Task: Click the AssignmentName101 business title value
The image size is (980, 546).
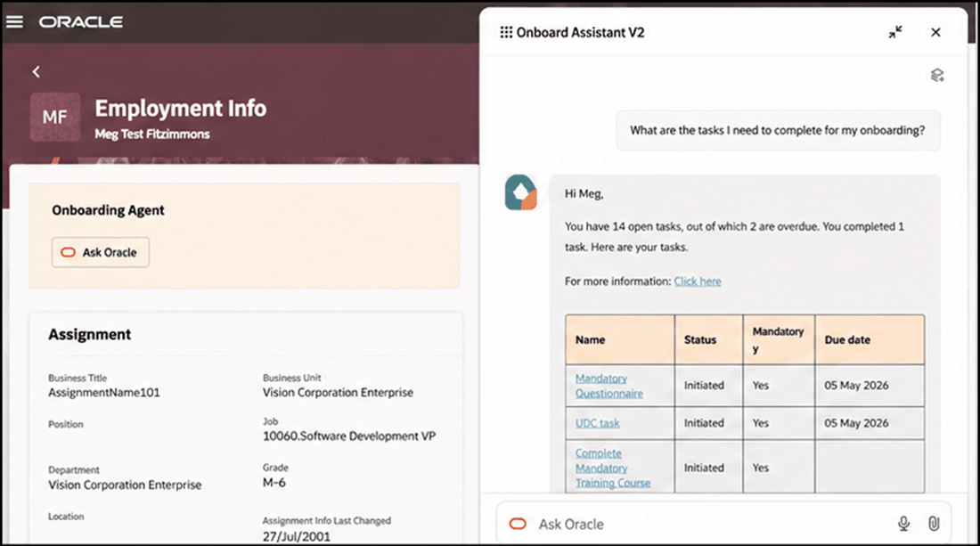Action: click(x=104, y=393)
